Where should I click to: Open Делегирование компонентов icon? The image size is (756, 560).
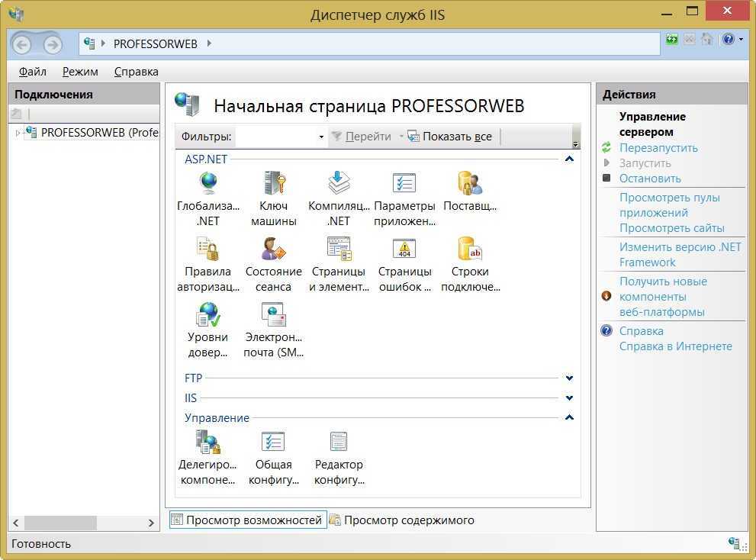point(207,443)
